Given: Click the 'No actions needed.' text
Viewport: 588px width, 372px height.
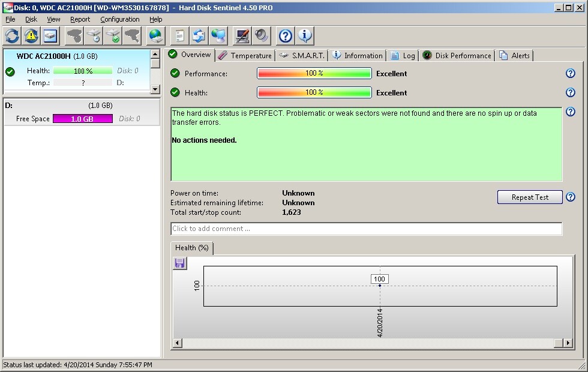Looking at the screenshot, I should (x=204, y=140).
